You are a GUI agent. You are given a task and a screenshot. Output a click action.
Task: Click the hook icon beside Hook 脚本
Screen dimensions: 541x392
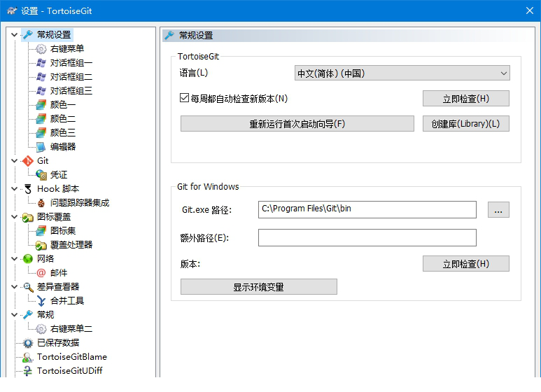coord(27,189)
